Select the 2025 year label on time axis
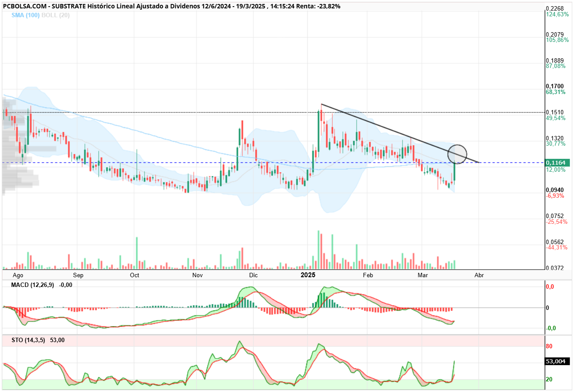574x392 pixels. pos(308,275)
